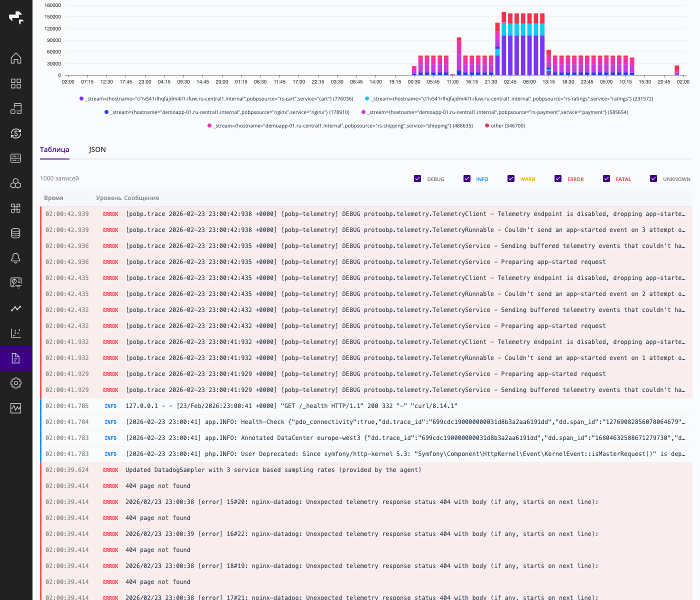Image resolution: width=700 pixels, height=600 pixels.
Task: Click the active logs document icon
Action: coord(16,358)
